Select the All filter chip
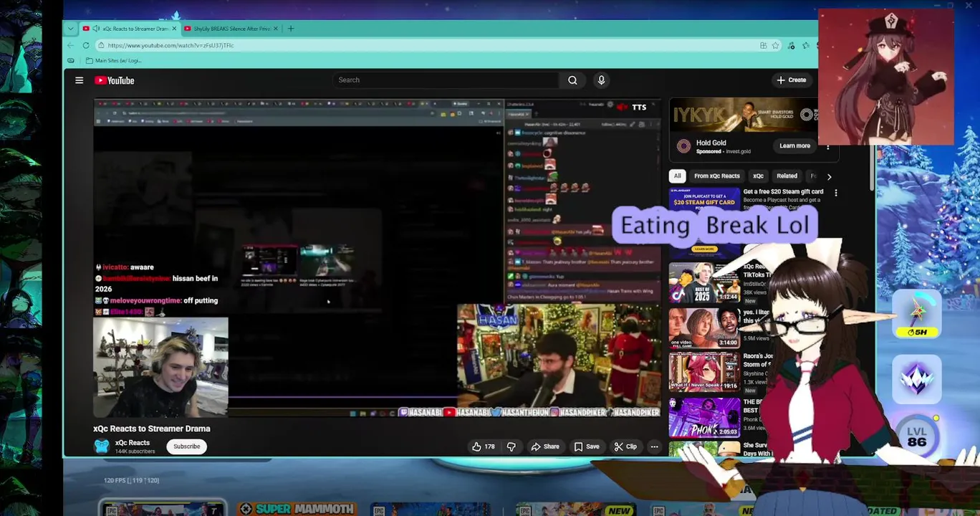The image size is (980, 516). [x=677, y=176]
